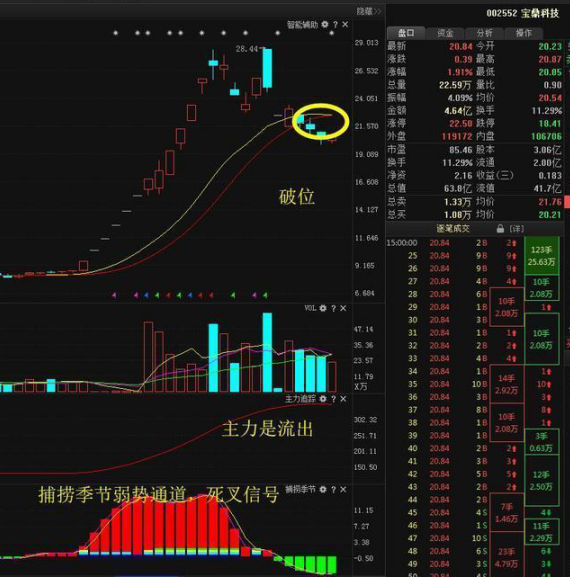Click the 总量 value 22.59万
The image size is (571, 578).
click(455, 85)
